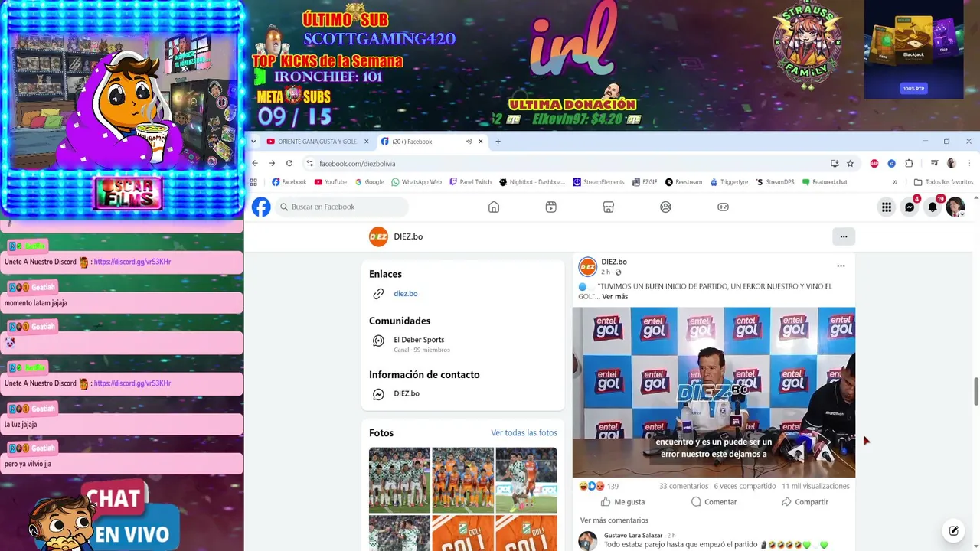Click the Buscar en Facebook search field
The width and height of the screenshot is (980, 551).
[x=341, y=207]
